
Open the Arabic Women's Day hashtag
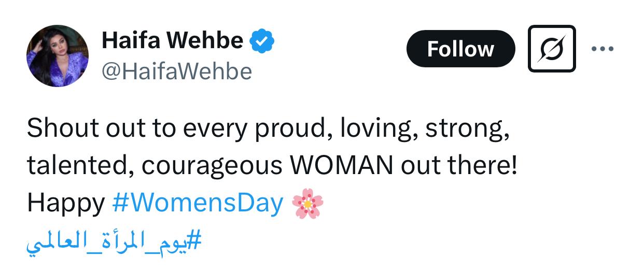[x=114, y=240]
